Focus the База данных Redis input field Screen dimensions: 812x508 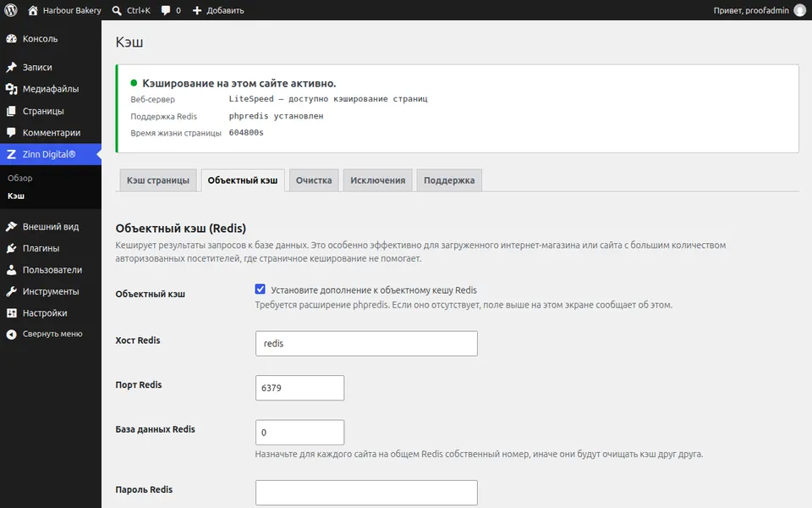point(299,433)
